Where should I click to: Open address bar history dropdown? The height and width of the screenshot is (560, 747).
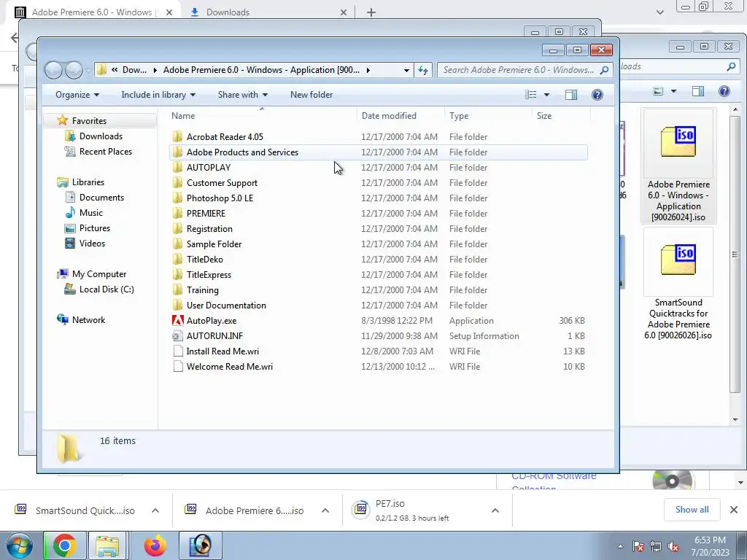[406, 70]
